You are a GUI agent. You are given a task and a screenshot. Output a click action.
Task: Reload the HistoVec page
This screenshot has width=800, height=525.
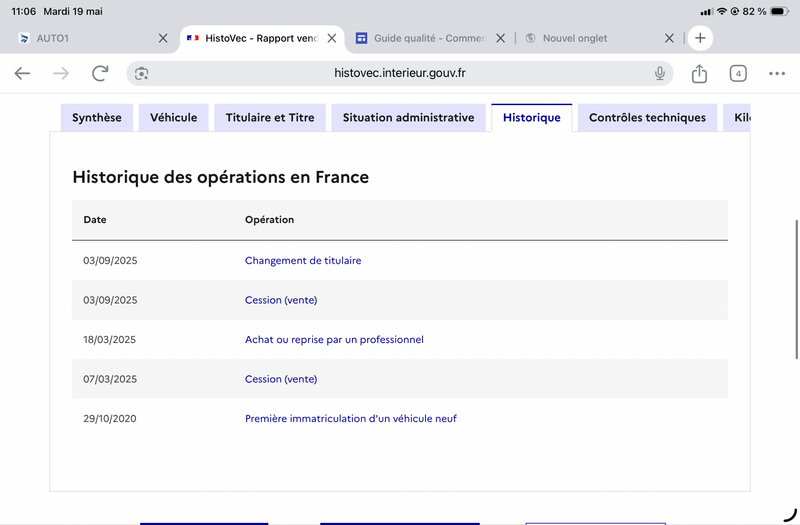(x=101, y=73)
